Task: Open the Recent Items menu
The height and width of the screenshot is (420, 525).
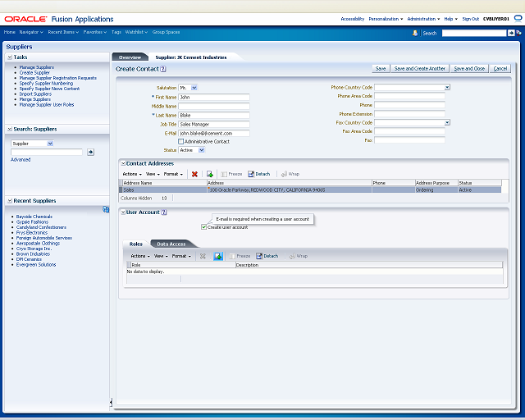Action: click(x=63, y=32)
